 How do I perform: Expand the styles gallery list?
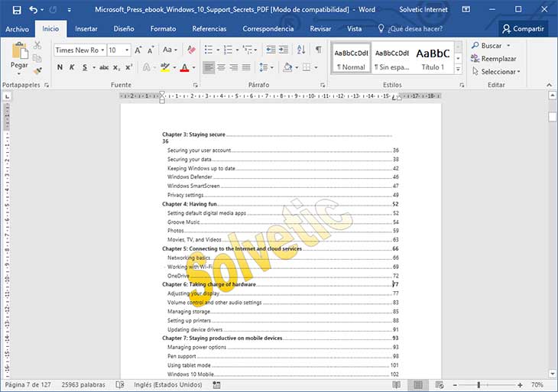[459, 70]
